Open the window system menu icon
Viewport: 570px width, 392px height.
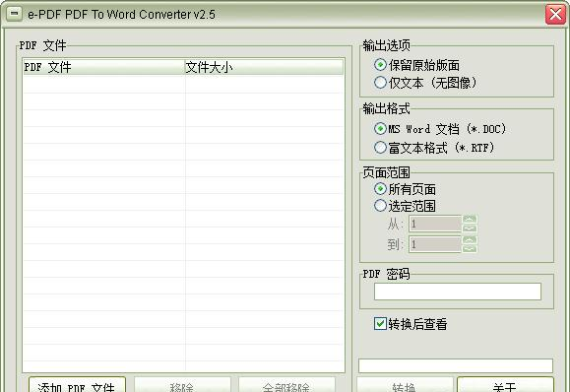point(14,14)
